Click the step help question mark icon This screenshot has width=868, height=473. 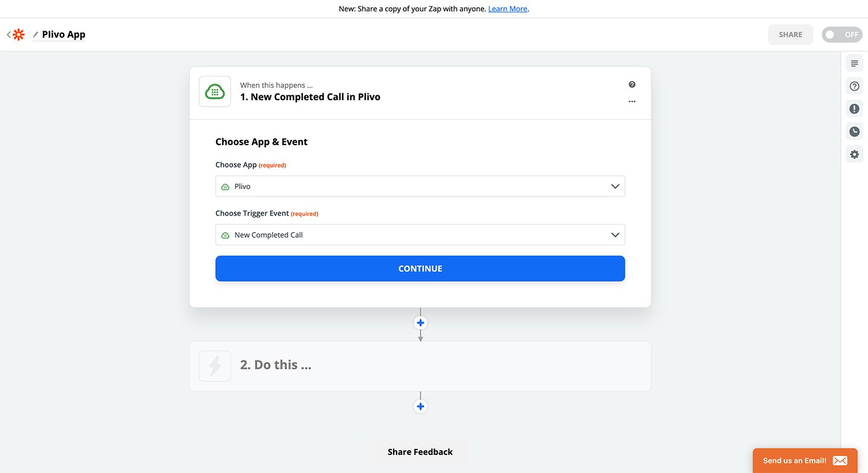[x=632, y=84]
